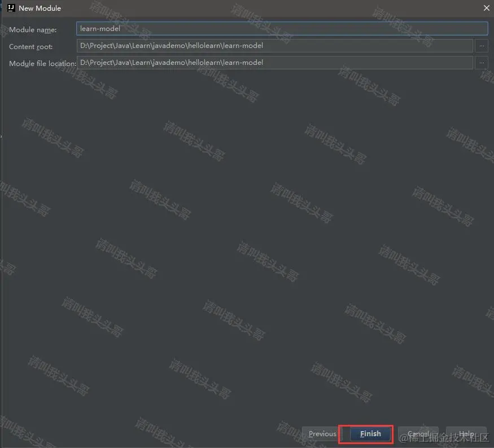This screenshot has height=448, width=494.
Task: Confirm the module setup with Finish
Action: coord(369,433)
